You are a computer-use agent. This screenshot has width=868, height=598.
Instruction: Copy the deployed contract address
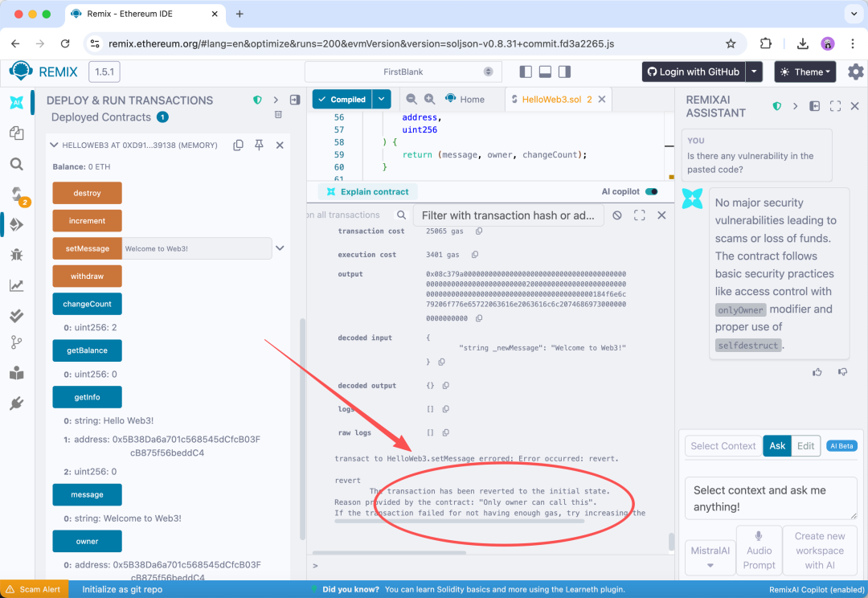(x=238, y=145)
